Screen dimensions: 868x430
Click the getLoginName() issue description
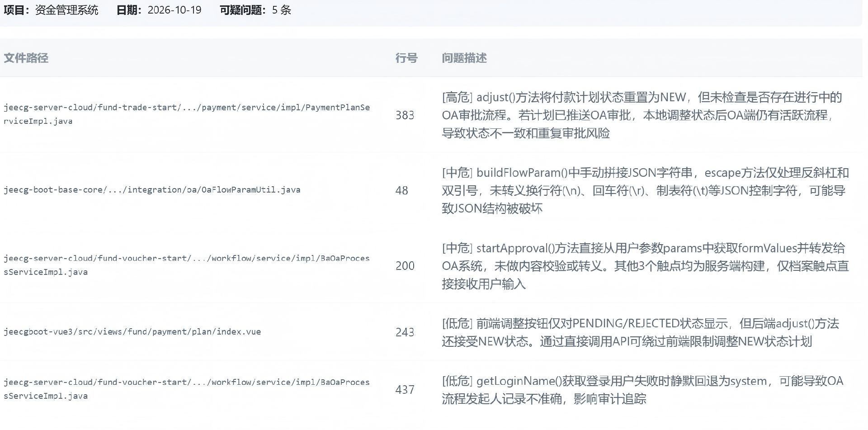pos(642,390)
